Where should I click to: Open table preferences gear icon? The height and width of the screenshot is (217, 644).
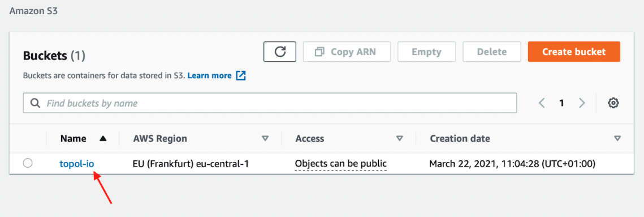tap(613, 103)
